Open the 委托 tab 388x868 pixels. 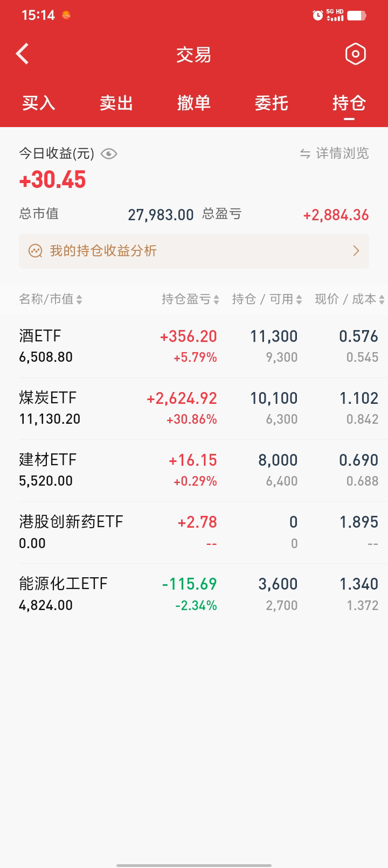tap(272, 103)
